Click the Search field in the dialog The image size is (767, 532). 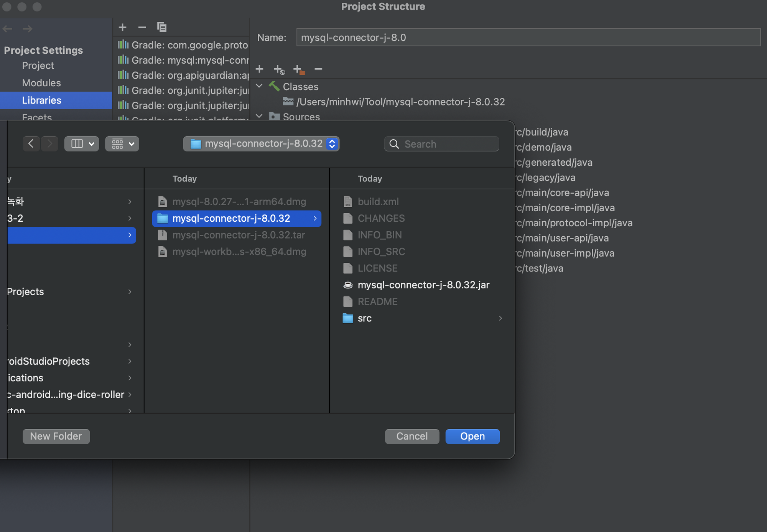(x=442, y=144)
